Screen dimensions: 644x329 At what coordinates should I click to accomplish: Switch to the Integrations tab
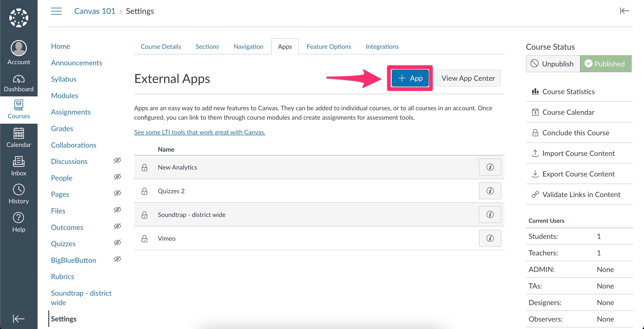(x=382, y=46)
